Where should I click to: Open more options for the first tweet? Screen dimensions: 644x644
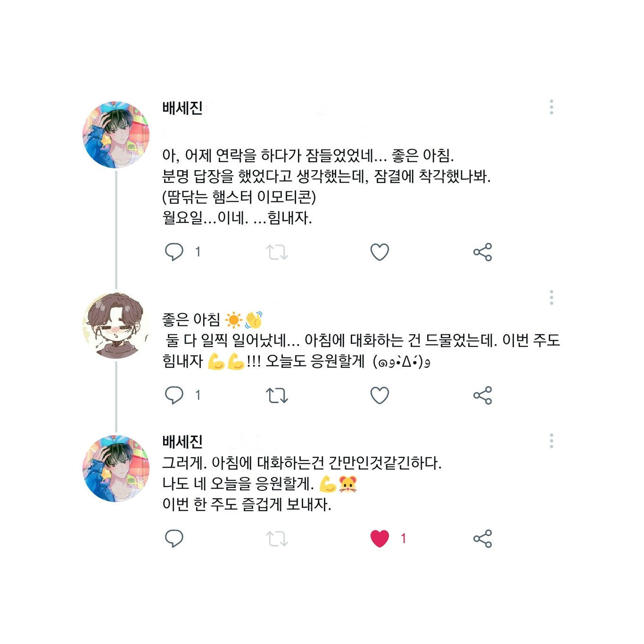tap(551, 107)
